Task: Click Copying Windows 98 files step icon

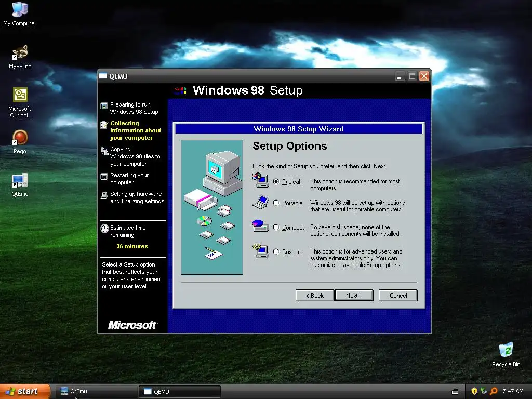Action: click(104, 151)
